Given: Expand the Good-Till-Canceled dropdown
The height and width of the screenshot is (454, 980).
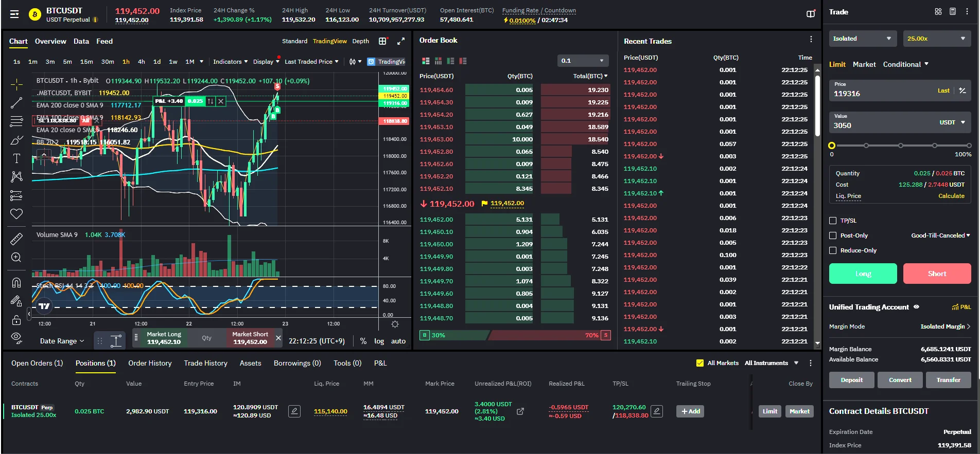Looking at the screenshot, I should [940, 235].
